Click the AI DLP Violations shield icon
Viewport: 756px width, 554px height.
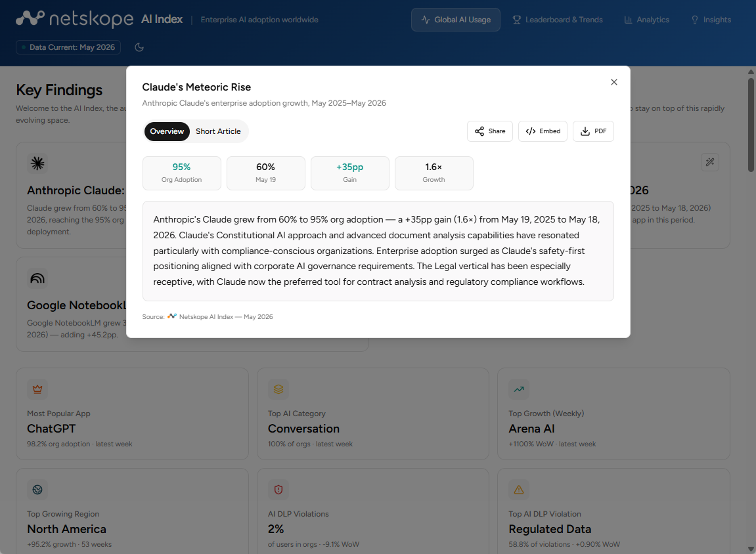point(278,490)
